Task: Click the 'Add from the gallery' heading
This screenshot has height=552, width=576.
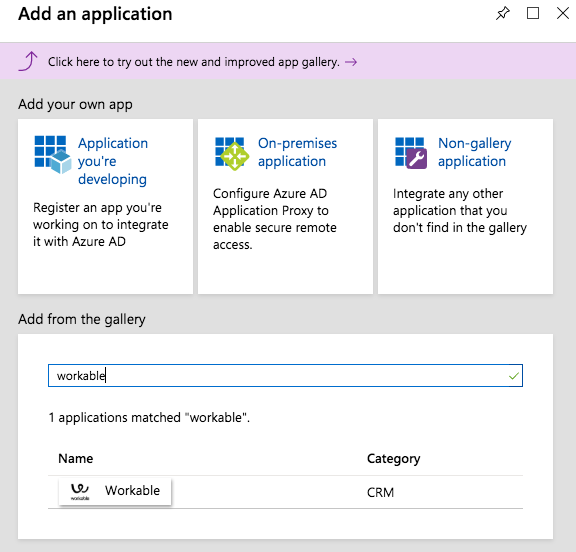Action: click(x=82, y=319)
